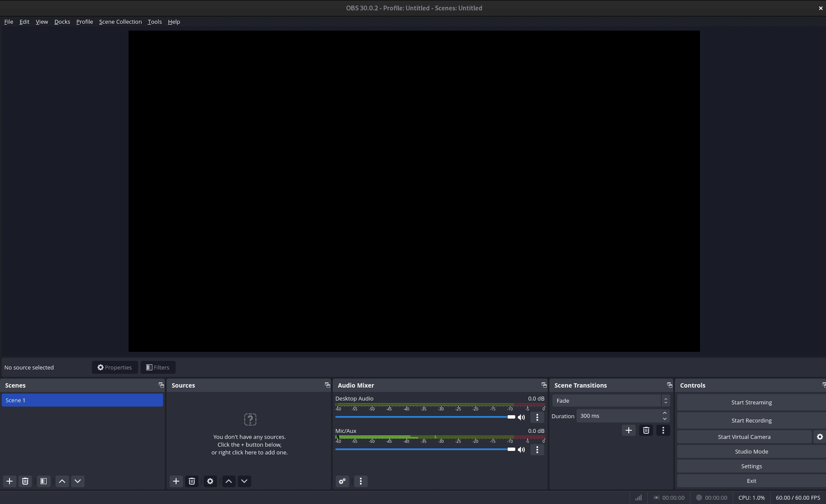The height and width of the screenshot is (504, 826).
Task: Open scene filters icon in Scenes dock
Action: click(x=44, y=481)
